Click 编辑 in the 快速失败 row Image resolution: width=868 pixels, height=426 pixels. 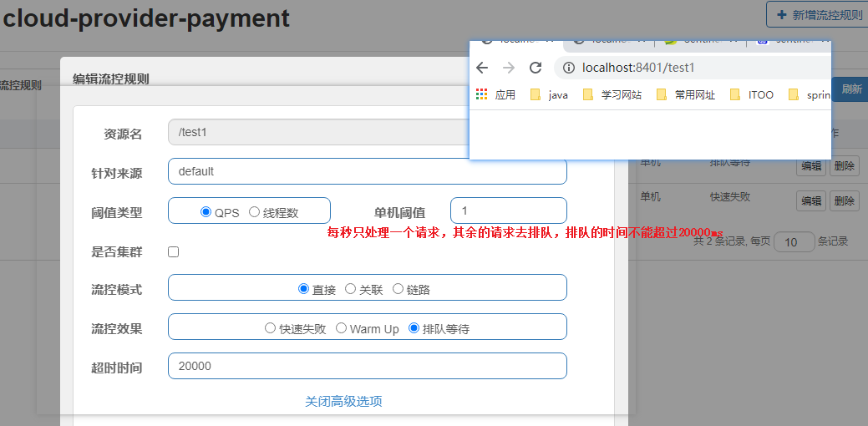(811, 200)
